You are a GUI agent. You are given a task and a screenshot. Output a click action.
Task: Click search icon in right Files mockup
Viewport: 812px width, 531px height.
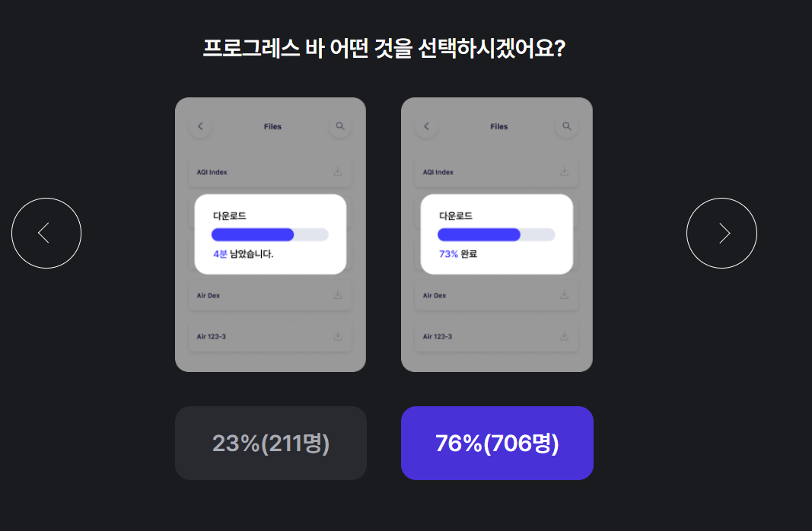(x=566, y=126)
